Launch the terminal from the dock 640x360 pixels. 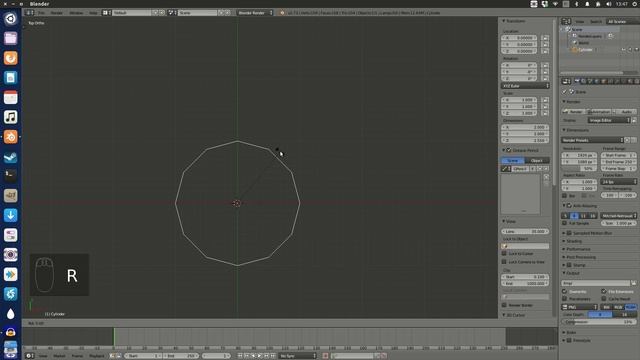click(x=11, y=176)
